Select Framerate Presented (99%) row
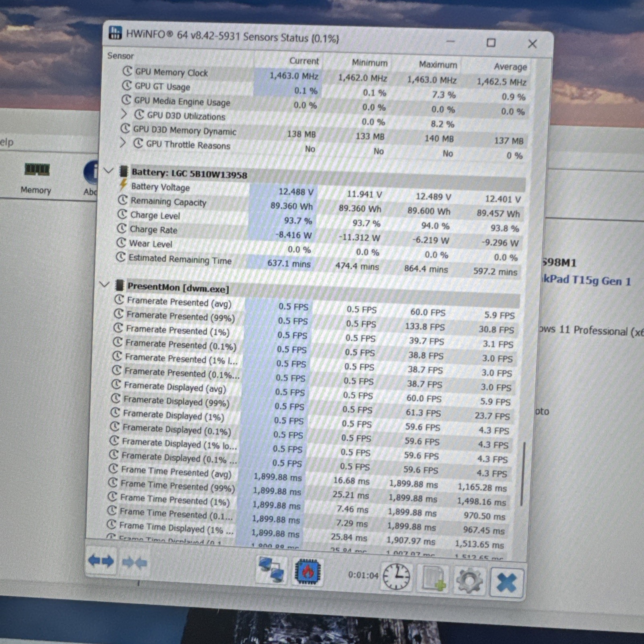This screenshot has width=644, height=644. [x=314, y=322]
